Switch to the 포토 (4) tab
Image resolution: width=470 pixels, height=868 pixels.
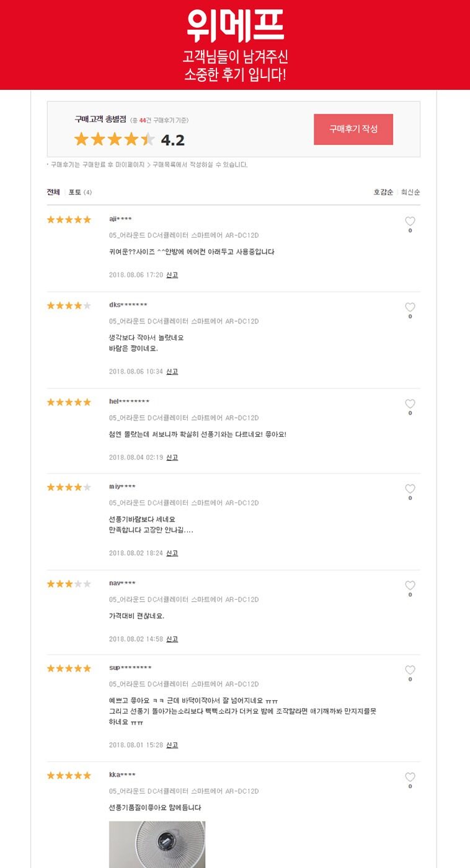(x=80, y=192)
